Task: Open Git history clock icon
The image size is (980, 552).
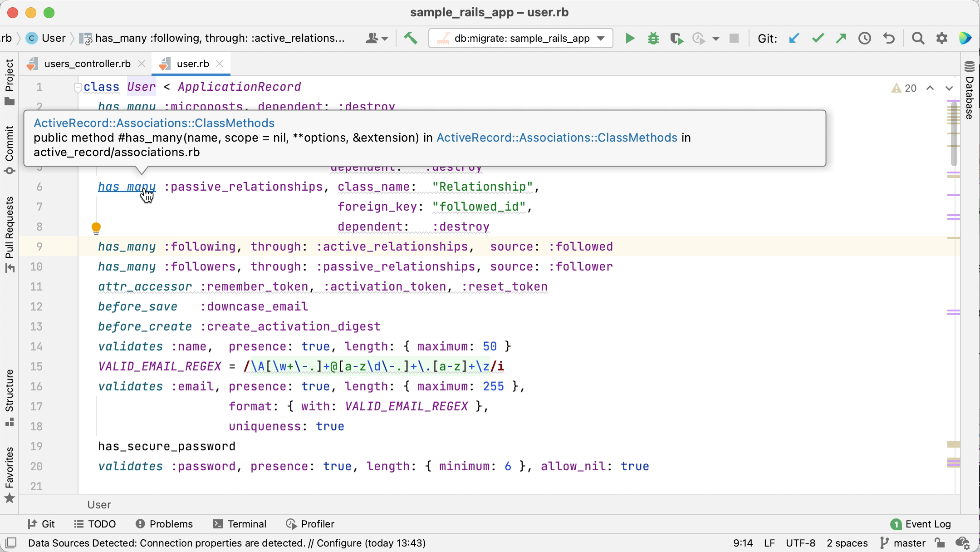Action: (x=865, y=39)
